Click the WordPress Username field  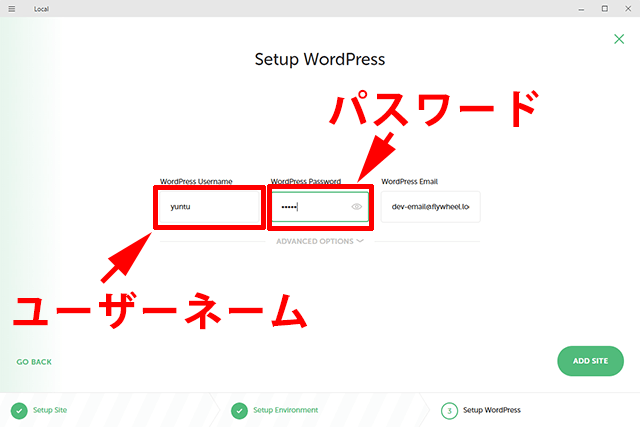209,207
